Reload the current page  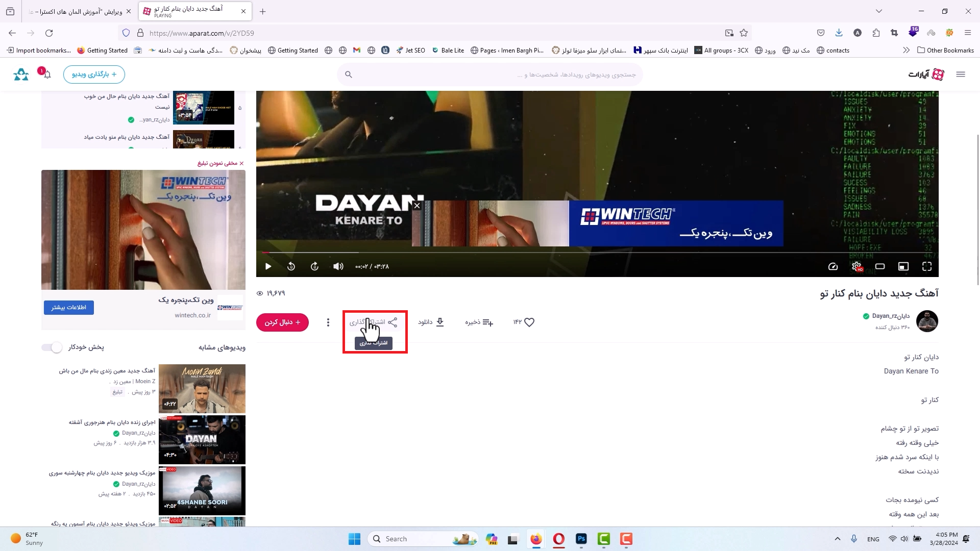(x=49, y=33)
